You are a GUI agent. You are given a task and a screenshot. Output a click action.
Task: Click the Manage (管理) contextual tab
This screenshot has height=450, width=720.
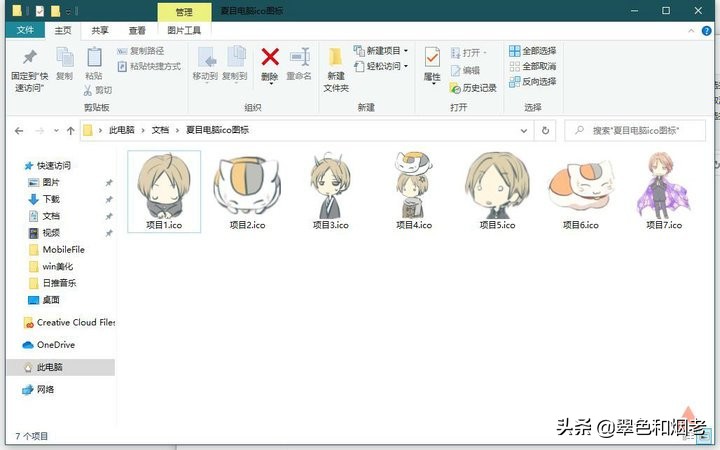coord(184,12)
